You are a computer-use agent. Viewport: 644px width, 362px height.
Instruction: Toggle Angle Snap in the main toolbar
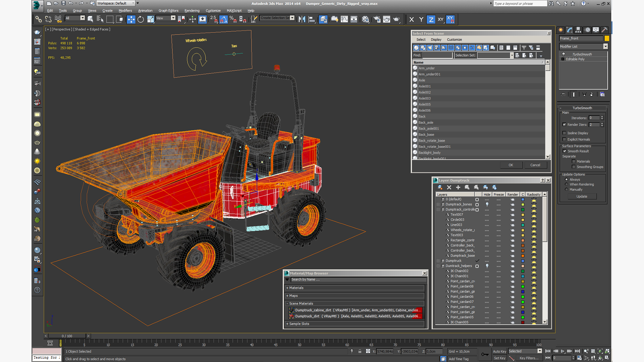224,19
